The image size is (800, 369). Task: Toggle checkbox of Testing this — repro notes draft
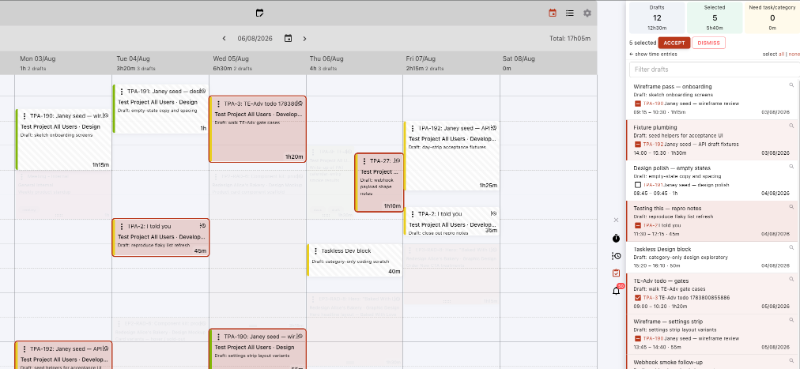(x=637, y=225)
